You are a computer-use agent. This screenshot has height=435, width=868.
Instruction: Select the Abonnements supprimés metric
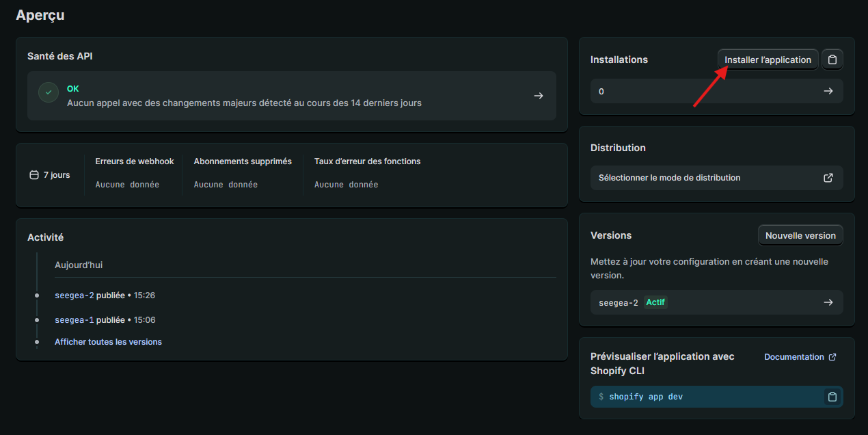242,161
